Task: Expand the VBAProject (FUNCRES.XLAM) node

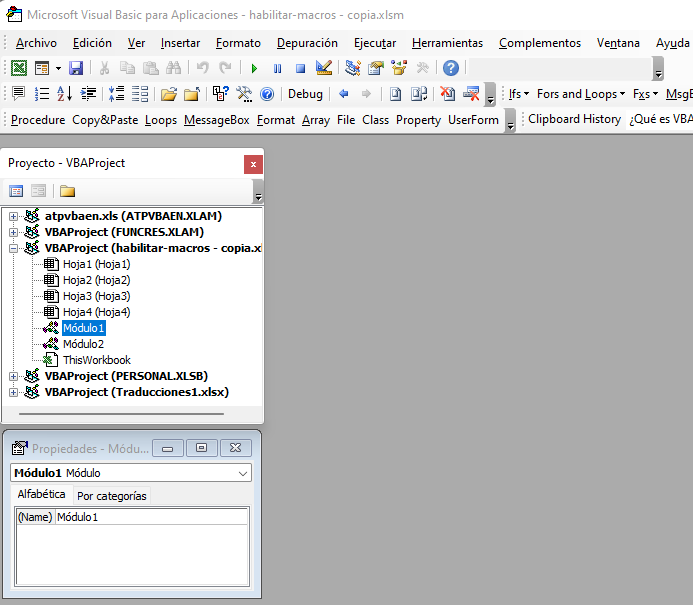Action: coord(13,232)
